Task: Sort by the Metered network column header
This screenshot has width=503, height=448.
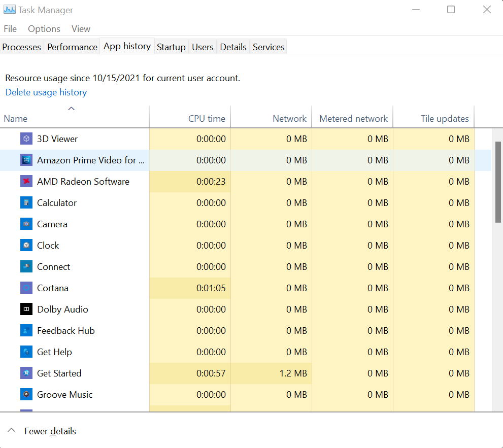Action: point(352,117)
